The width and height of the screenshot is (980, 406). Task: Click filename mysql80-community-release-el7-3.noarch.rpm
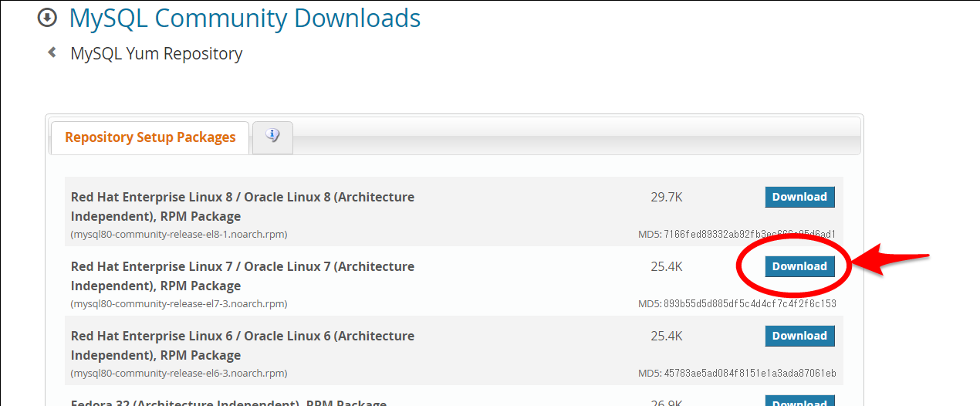click(x=179, y=303)
